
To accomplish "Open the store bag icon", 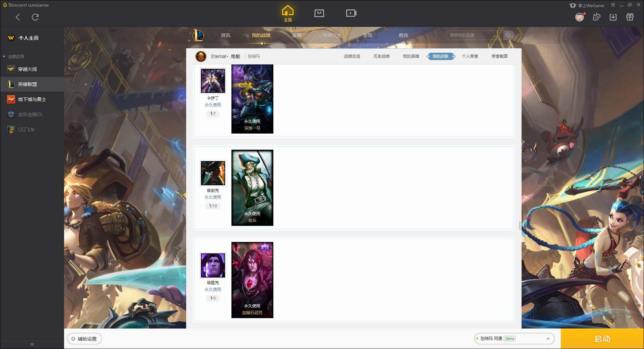I will coord(319,13).
